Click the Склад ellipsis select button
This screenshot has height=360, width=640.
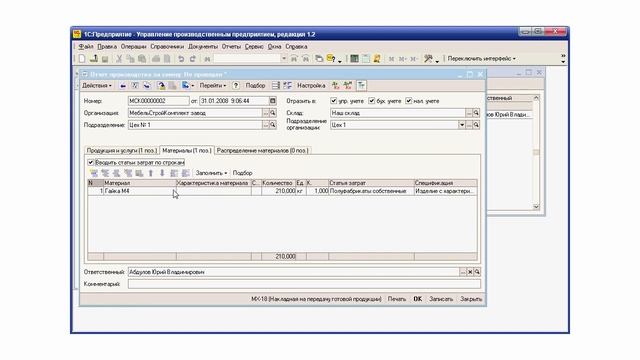(x=469, y=113)
